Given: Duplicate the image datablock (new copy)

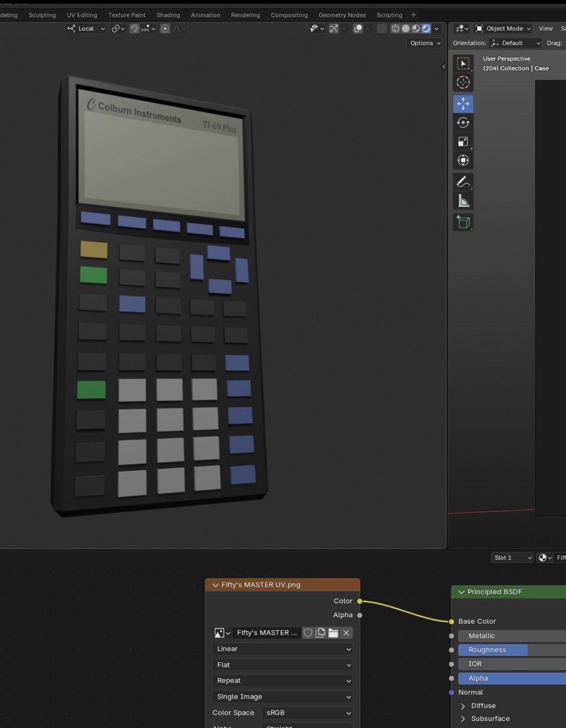Looking at the screenshot, I should tap(320, 633).
